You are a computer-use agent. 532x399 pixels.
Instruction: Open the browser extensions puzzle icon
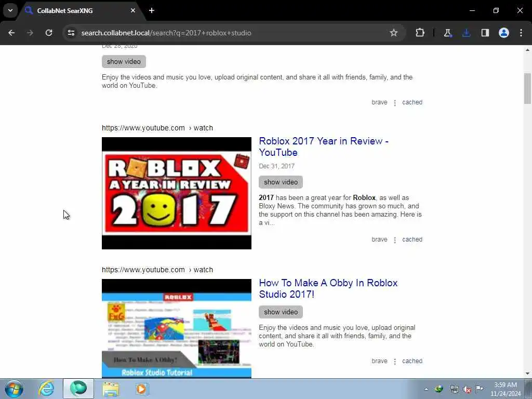(420, 33)
